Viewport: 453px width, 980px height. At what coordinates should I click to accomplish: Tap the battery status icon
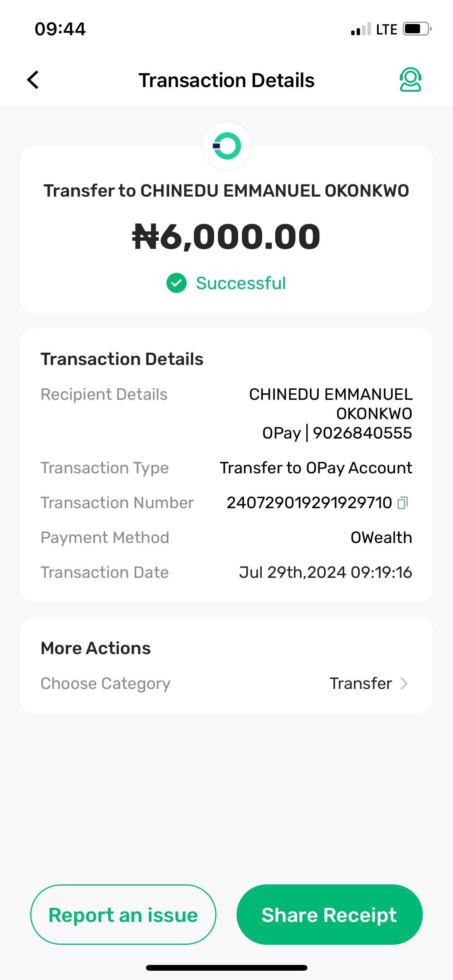point(417,29)
